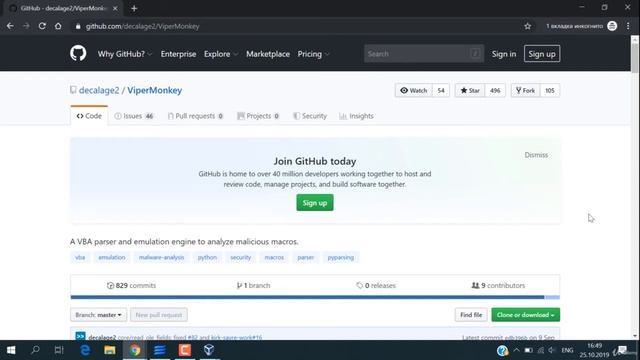This screenshot has height=360, width=640.
Task: Show hidden system tray icons
Action: pyautogui.click(x=516, y=350)
